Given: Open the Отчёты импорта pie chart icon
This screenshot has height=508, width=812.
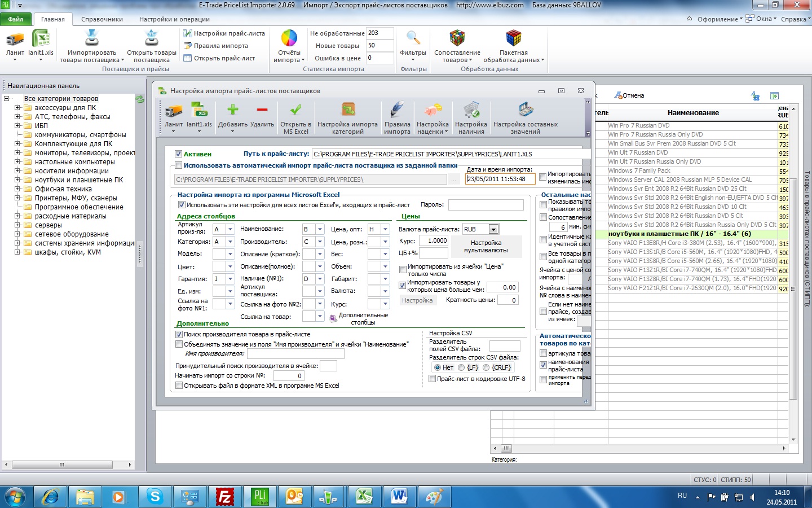Looking at the screenshot, I should [x=289, y=38].
